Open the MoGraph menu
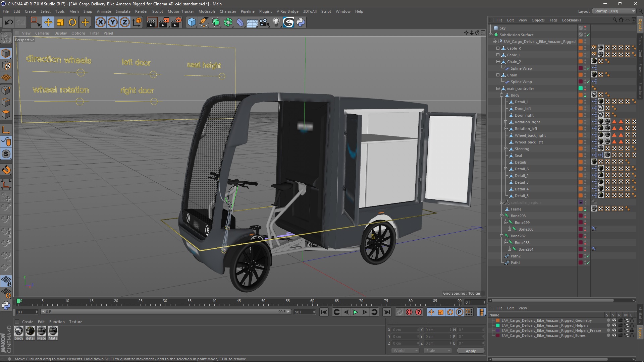Viewport: 644px width, 362px height. 207,11
